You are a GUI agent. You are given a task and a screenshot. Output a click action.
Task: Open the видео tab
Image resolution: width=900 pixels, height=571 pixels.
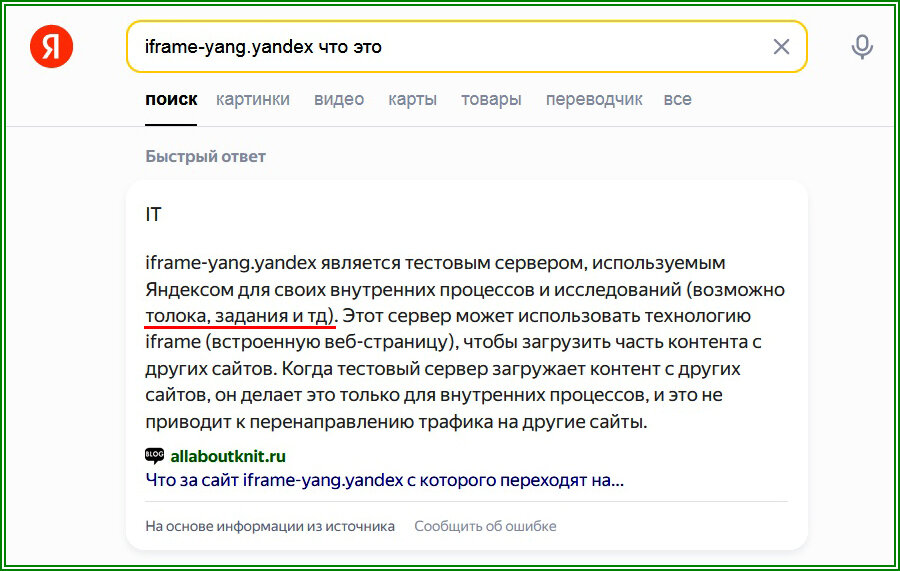[339, 99]
